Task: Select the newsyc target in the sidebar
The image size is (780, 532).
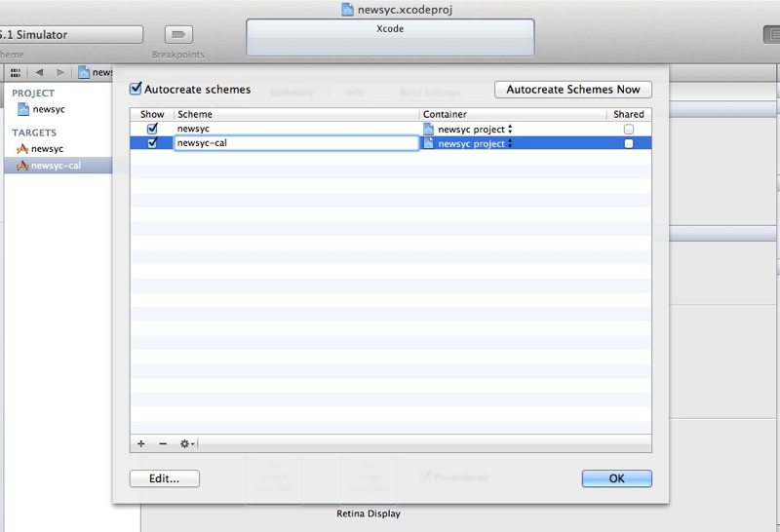Action: [x=46, y=149]
